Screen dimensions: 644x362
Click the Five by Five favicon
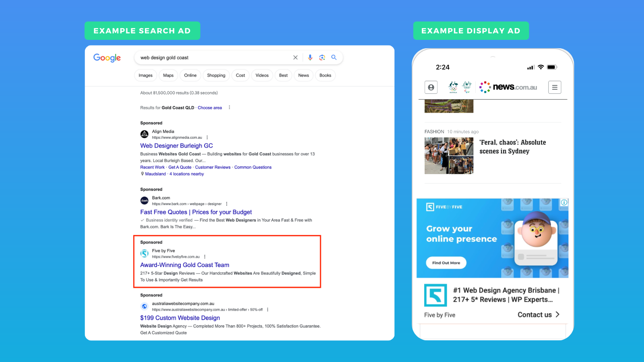click(x=144, y=253)
